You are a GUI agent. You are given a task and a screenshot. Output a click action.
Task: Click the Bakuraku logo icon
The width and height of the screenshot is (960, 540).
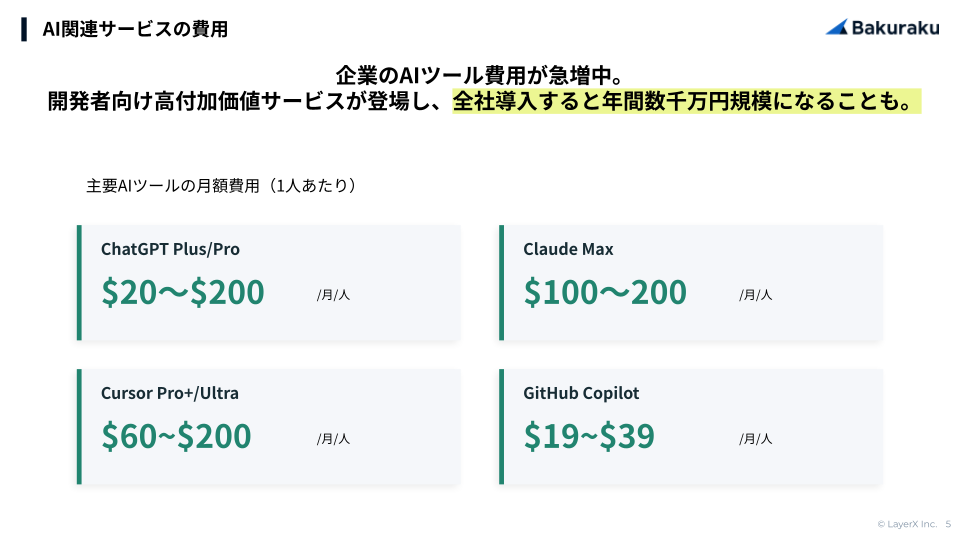[x=837, y=27]
